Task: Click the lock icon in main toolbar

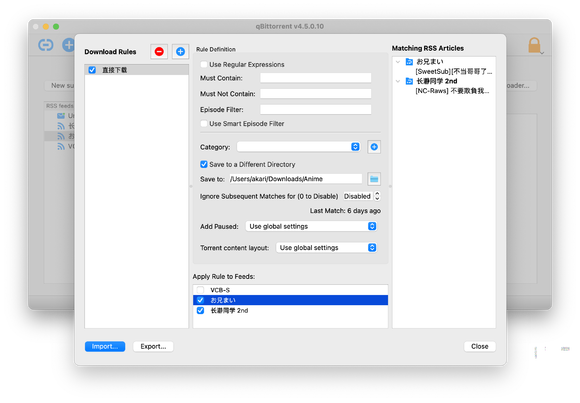Action: pos(534,45)
